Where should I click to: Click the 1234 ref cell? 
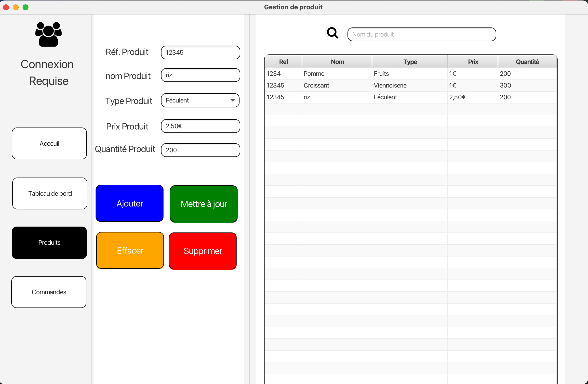pos(283,74)
